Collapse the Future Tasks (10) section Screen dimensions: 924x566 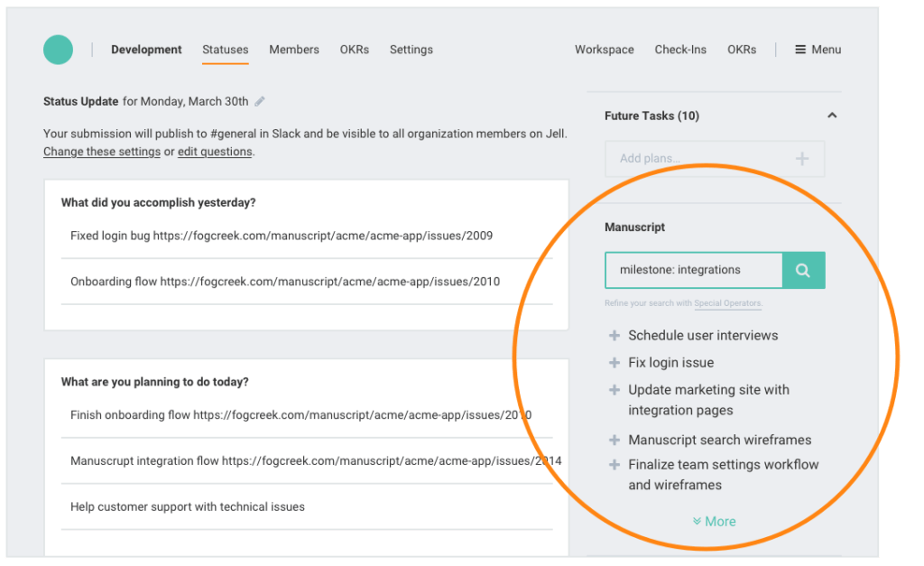click(832, 116)
